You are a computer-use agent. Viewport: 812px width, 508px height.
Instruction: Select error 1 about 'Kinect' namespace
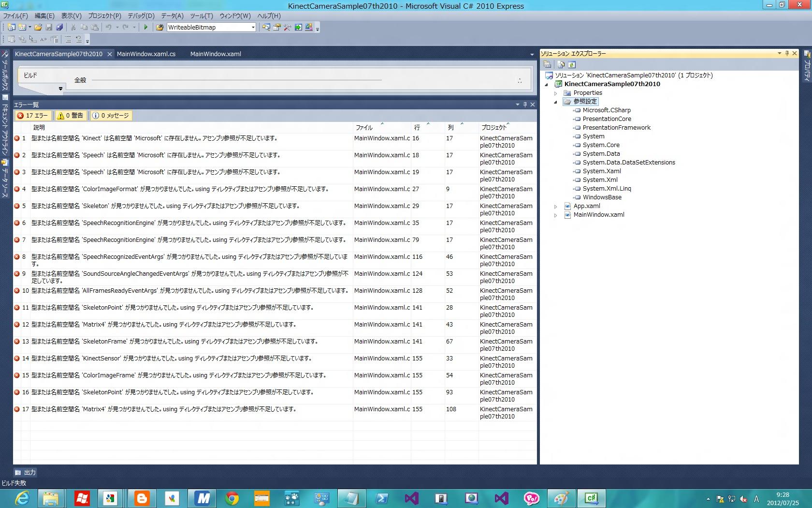click(x=275, y=142)
